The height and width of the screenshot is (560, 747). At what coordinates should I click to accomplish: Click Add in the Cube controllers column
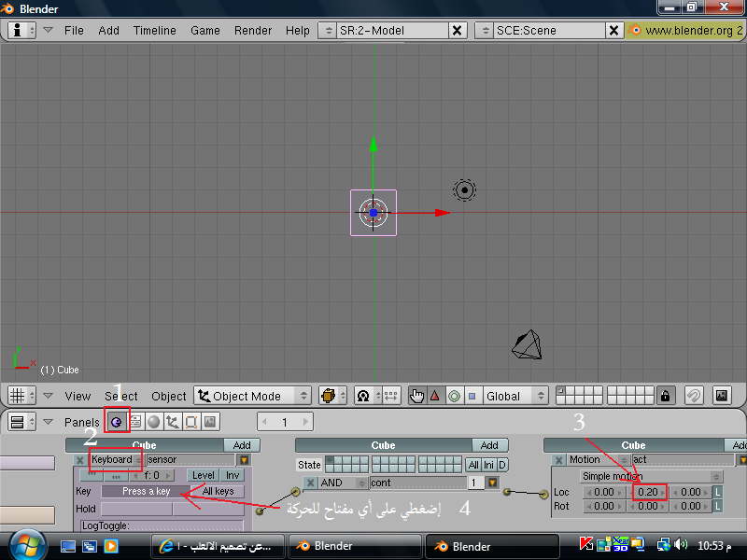pyautogui.click(x=489, y=445)
